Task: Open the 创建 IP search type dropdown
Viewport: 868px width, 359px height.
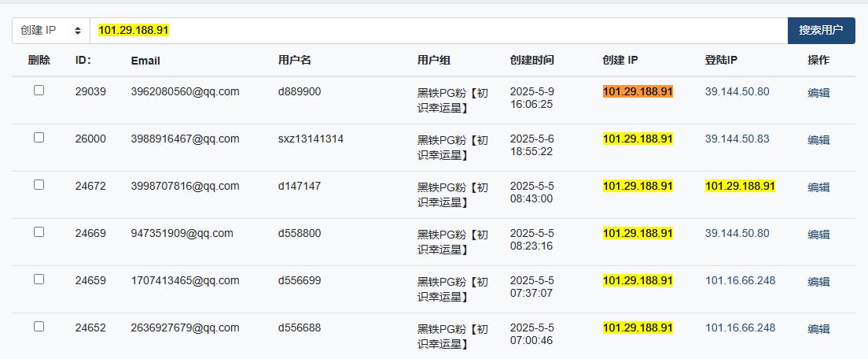Action: click(x=51, y=31)
